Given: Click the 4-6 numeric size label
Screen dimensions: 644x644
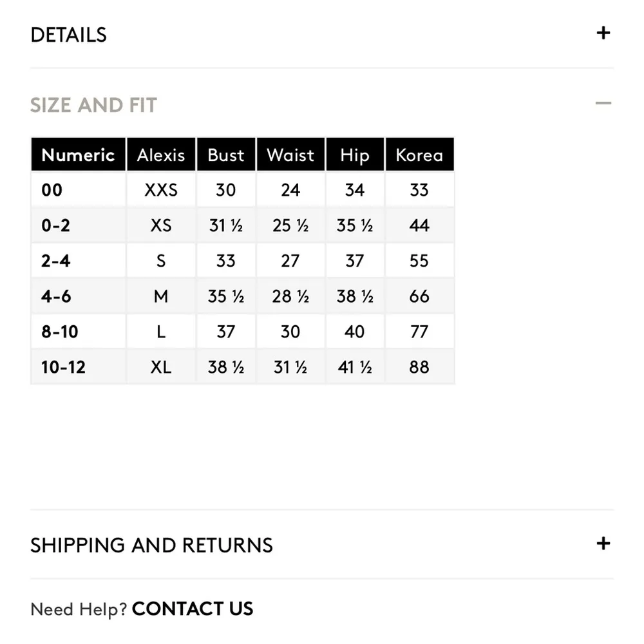Looking at the screenshot, I should [56, 296].
